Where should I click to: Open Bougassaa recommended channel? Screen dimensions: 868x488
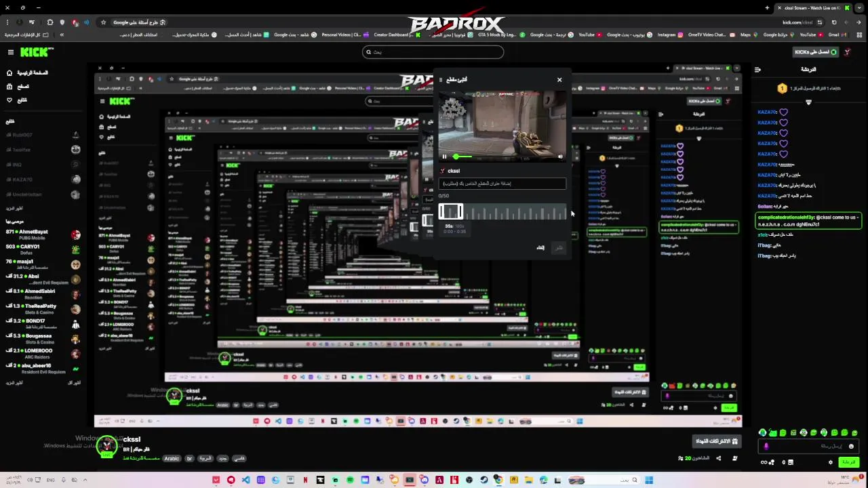tap(43, 339)
